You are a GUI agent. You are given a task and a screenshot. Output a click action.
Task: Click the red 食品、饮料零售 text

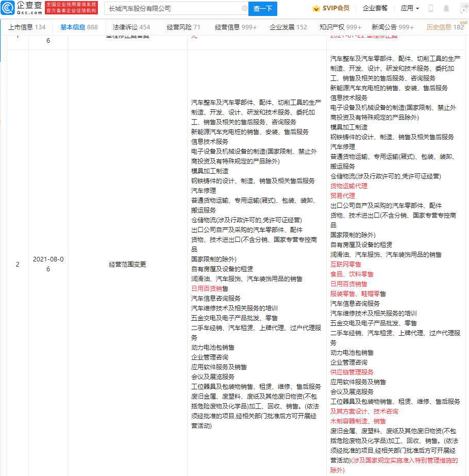click(x=351, y=274)
